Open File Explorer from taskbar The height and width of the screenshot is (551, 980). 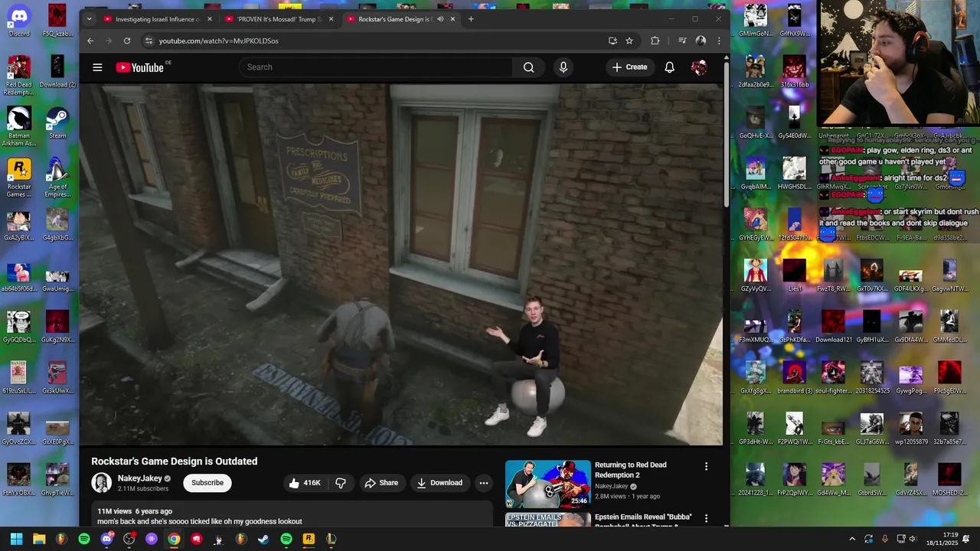pos(39,539)
